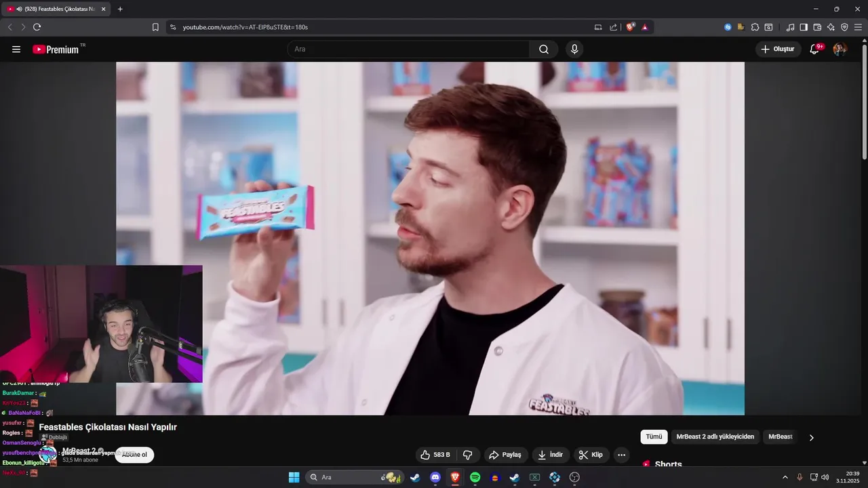The image size is (868, 488).
Task: Open the site settings icon in address bar
Action: [x=173, y=27]
